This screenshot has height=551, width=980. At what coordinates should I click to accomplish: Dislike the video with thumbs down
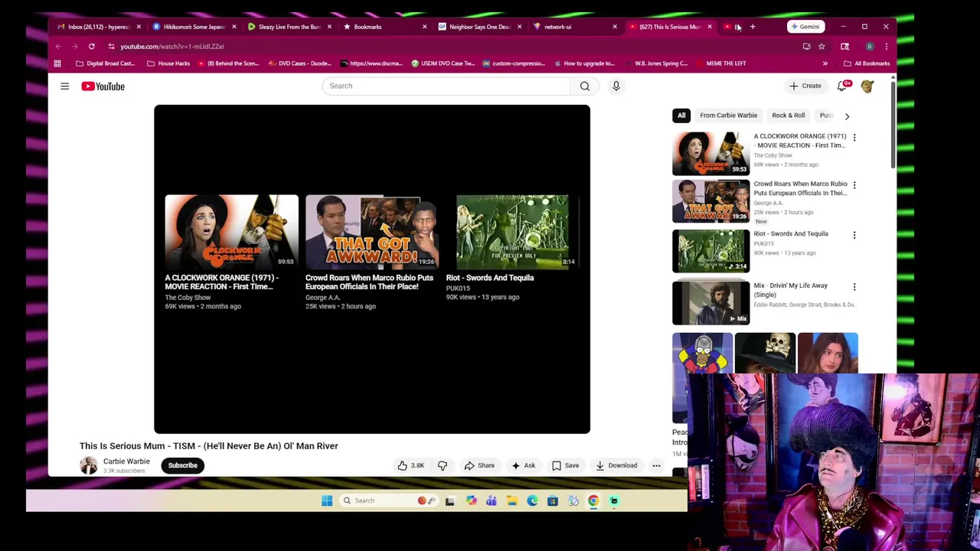(x=442, y=465)
